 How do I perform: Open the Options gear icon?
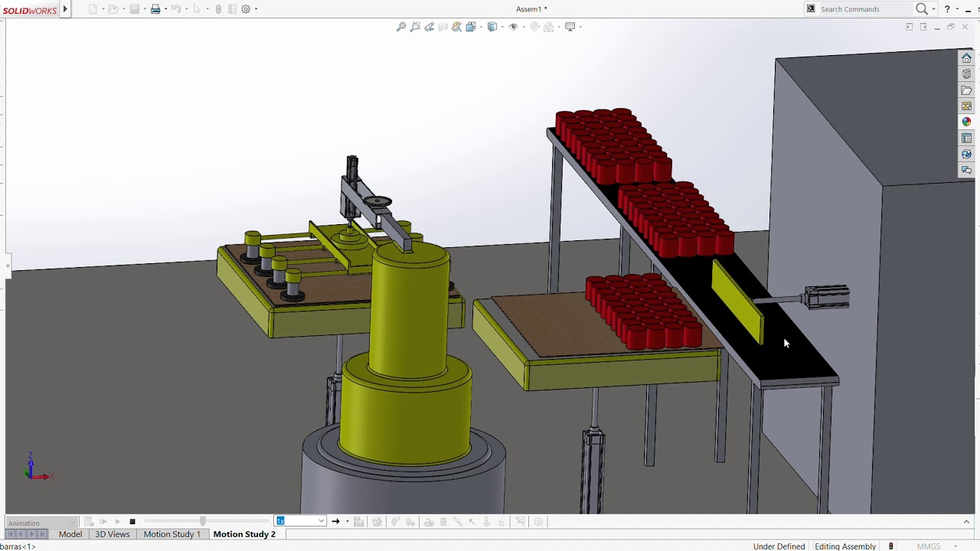point(246,9)
